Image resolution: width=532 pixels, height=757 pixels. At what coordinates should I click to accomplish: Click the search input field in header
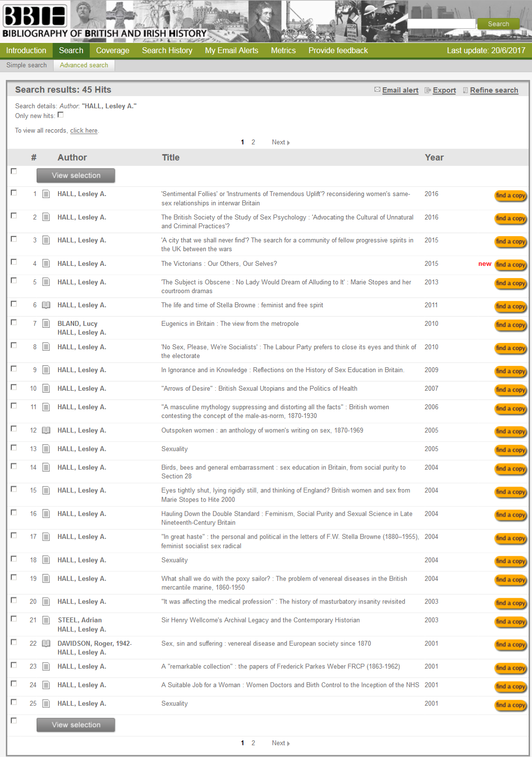(x=441, y=24)
